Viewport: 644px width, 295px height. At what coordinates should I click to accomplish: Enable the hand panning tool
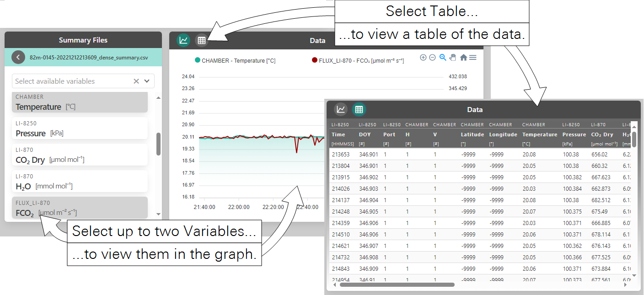tap(453, 58)
